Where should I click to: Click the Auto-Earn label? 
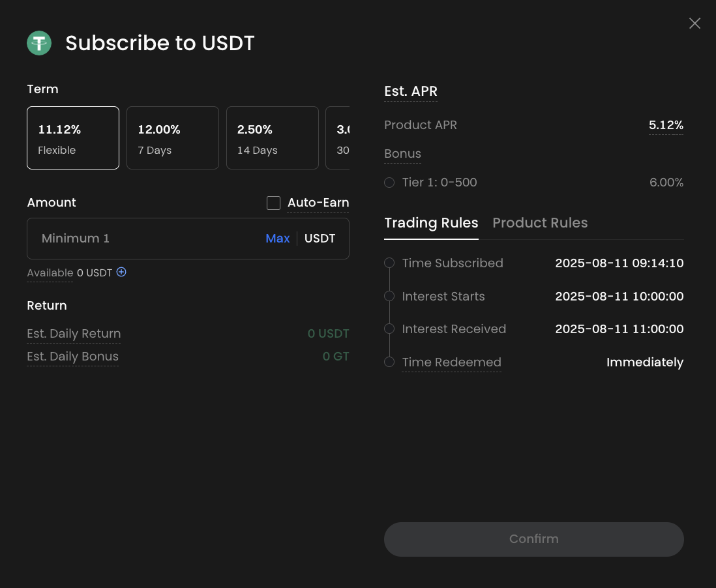[x=318, y=203]
